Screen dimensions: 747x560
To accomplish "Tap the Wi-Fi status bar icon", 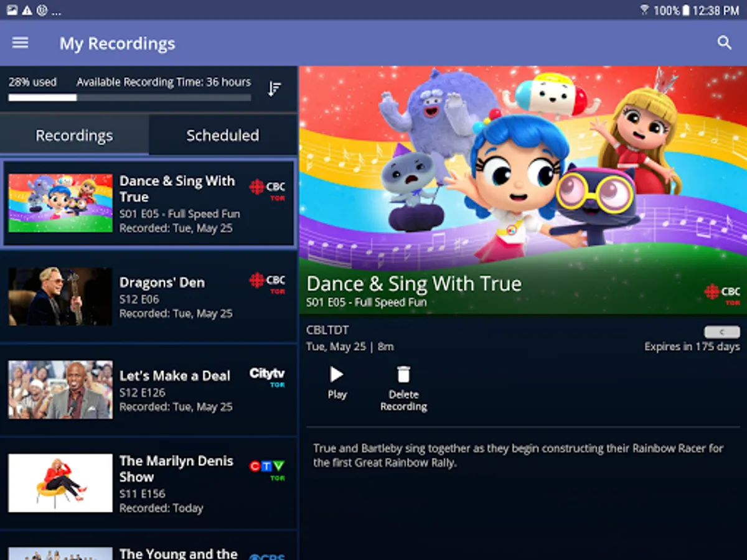I will click(644, 10).
